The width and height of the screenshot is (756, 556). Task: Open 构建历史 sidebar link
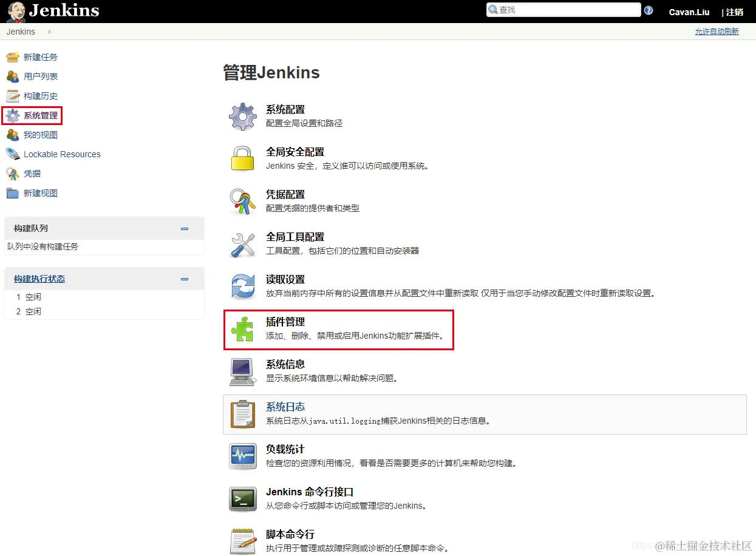tap(41, 96)
